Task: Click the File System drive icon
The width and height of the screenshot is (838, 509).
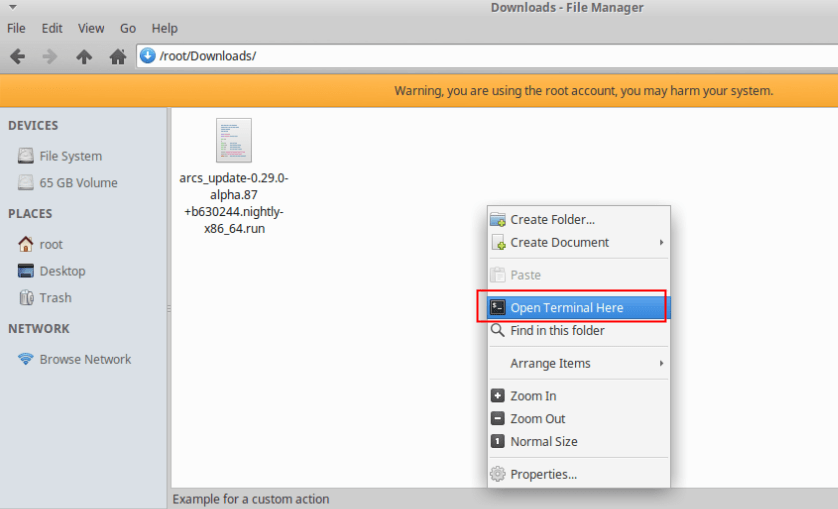Action: 25,156
